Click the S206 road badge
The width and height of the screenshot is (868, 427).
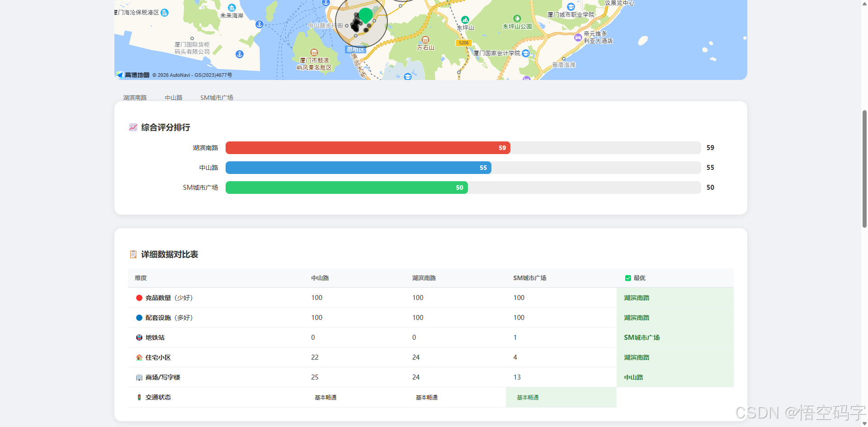coord(464,43)
